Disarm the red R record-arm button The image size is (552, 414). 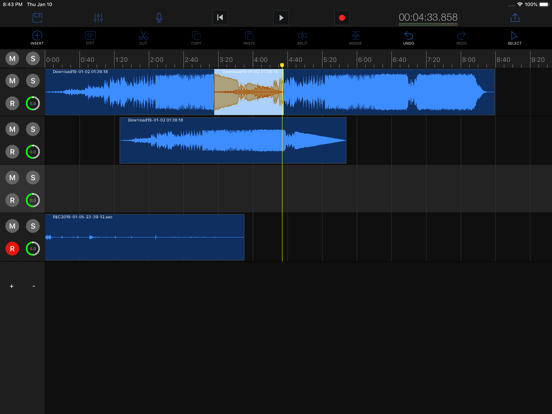point(12,249)
